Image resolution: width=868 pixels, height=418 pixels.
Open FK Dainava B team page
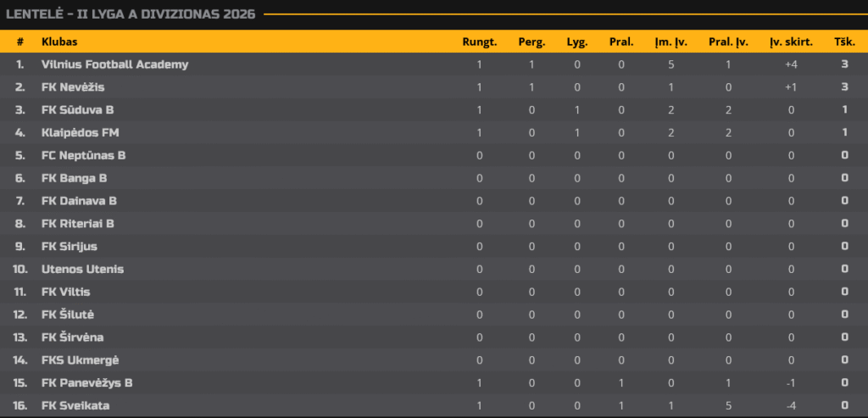click(79, 201)
